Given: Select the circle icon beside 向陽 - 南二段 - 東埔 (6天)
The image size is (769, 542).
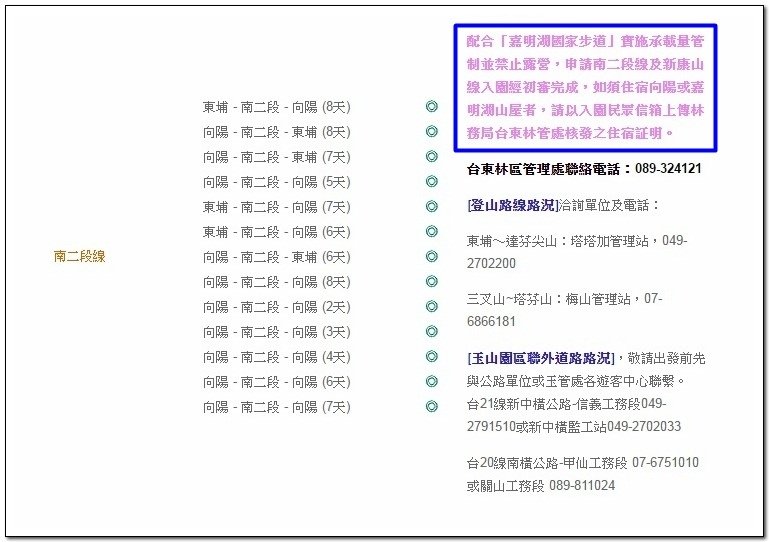Looking at the screenshot, I should pyautogui.click(x=432, y=257).
